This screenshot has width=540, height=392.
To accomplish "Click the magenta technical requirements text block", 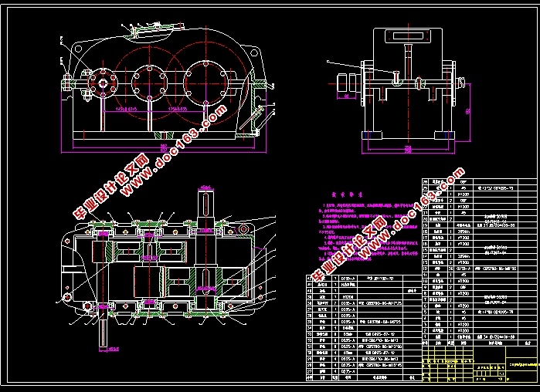I will point(368,228).
